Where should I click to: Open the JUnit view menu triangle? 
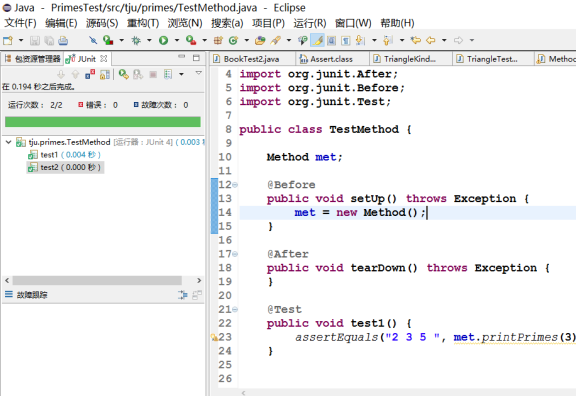pos(198,73)
